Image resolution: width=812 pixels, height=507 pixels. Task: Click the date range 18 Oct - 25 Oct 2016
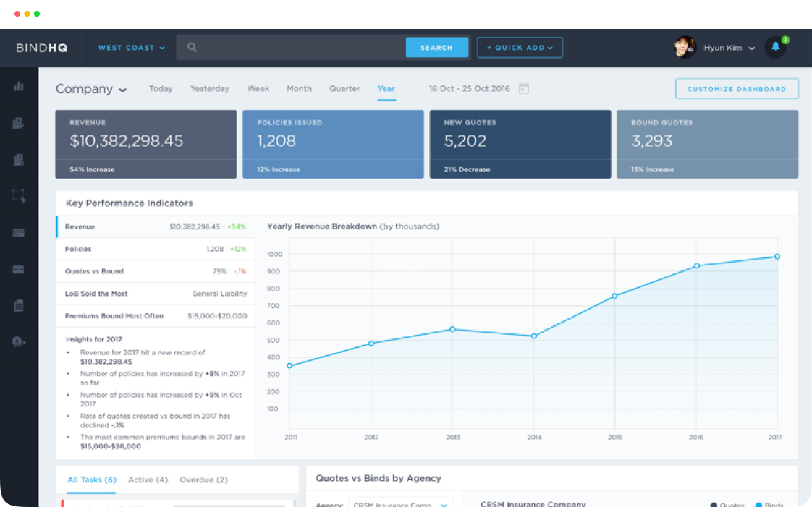pos(469,88)
